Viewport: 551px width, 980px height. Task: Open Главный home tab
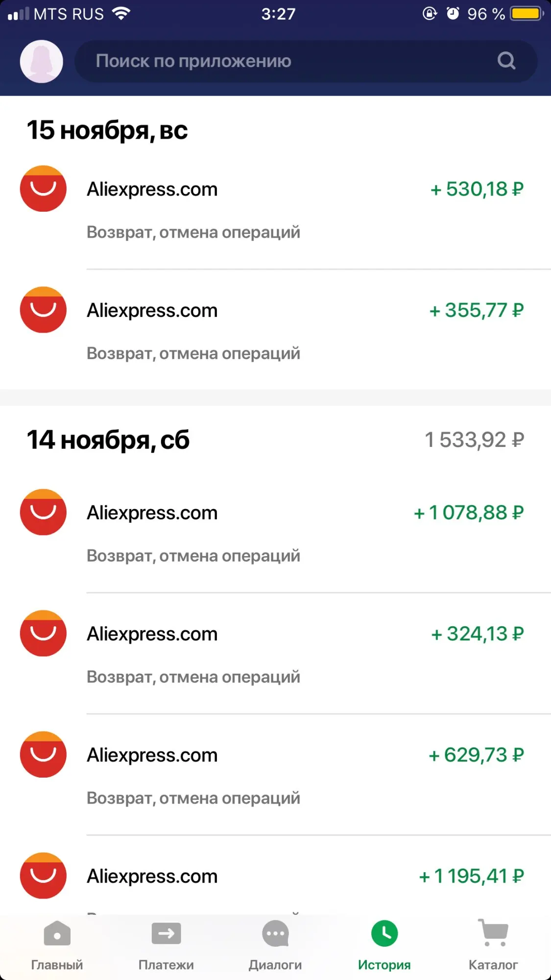57,946
